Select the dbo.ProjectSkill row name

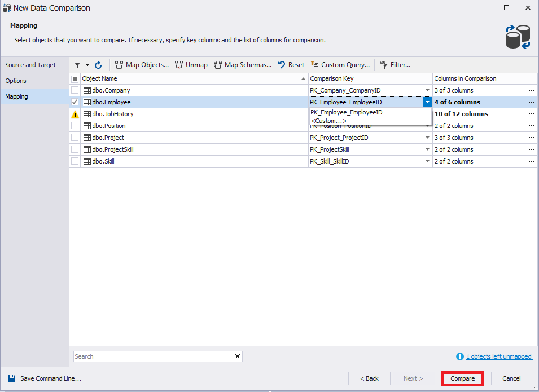[x=113, y=149]
